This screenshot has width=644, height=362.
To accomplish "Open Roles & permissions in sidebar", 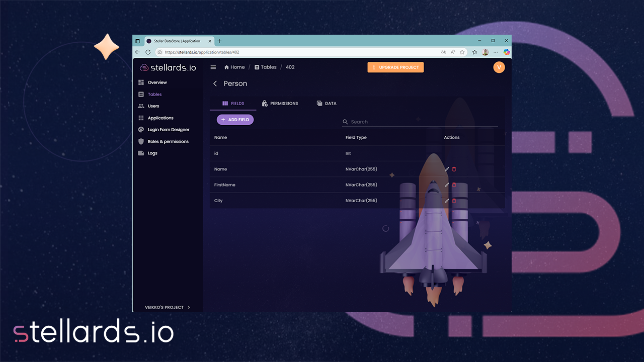I will [x=168, y=142].
